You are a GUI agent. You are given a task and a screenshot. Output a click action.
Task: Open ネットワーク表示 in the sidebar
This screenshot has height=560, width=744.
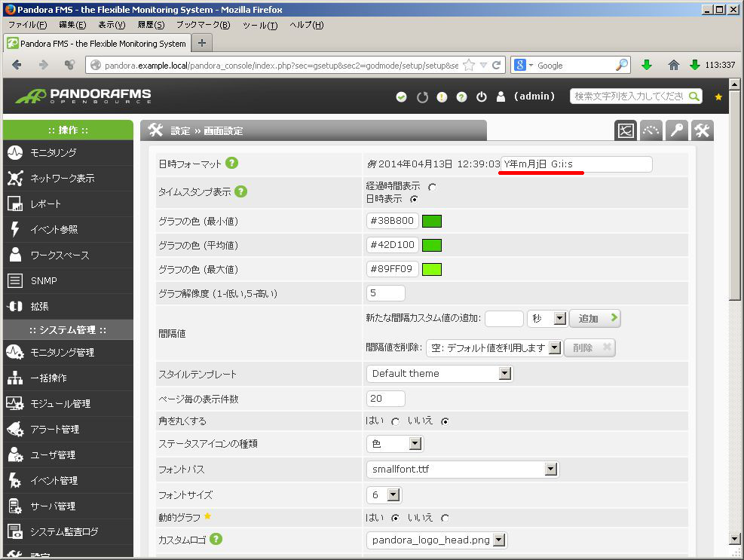pyautogui.click(x=68, y=179)
